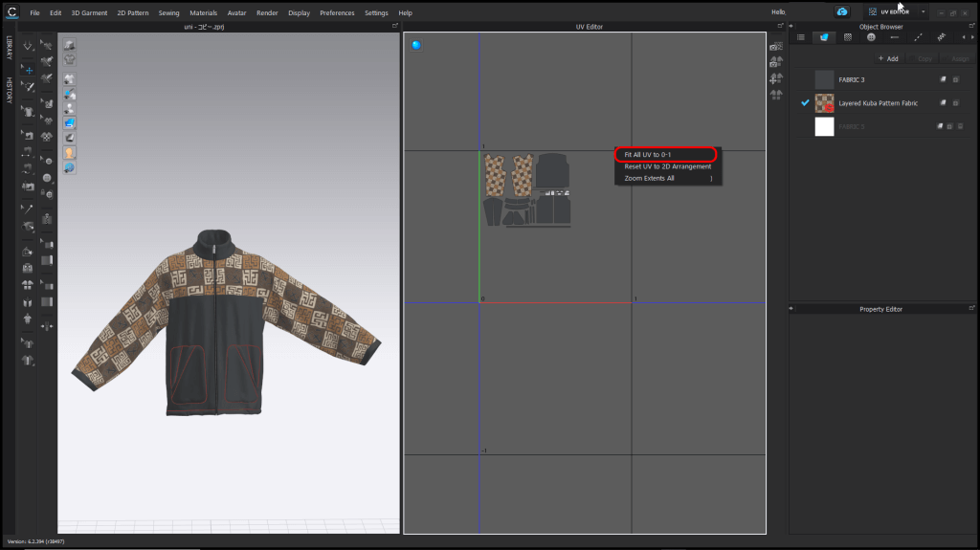This screenshot has width=980, height=550.
Task: Click the Copy fabric button
Action: [921, 58]
